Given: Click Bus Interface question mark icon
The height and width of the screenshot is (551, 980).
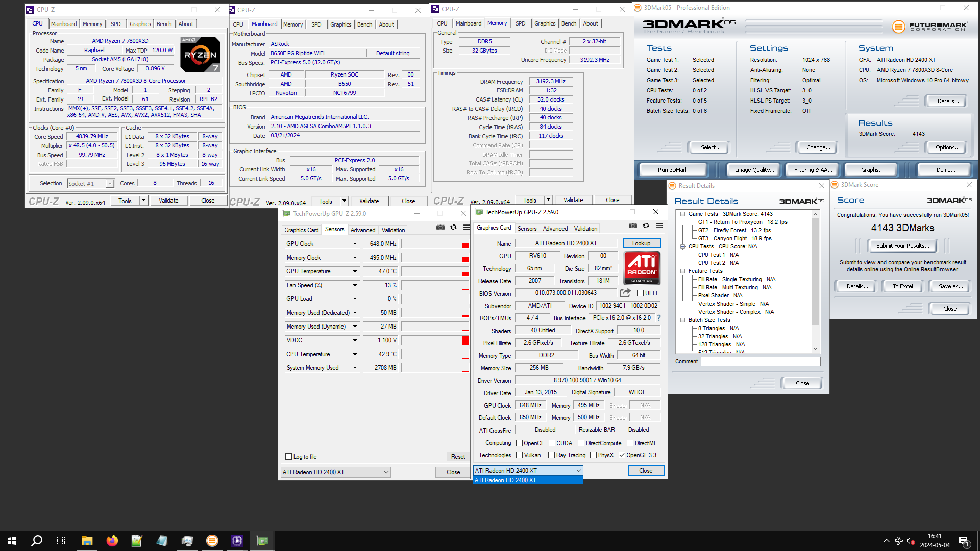Looking at the screenshot, I should 659,318.
